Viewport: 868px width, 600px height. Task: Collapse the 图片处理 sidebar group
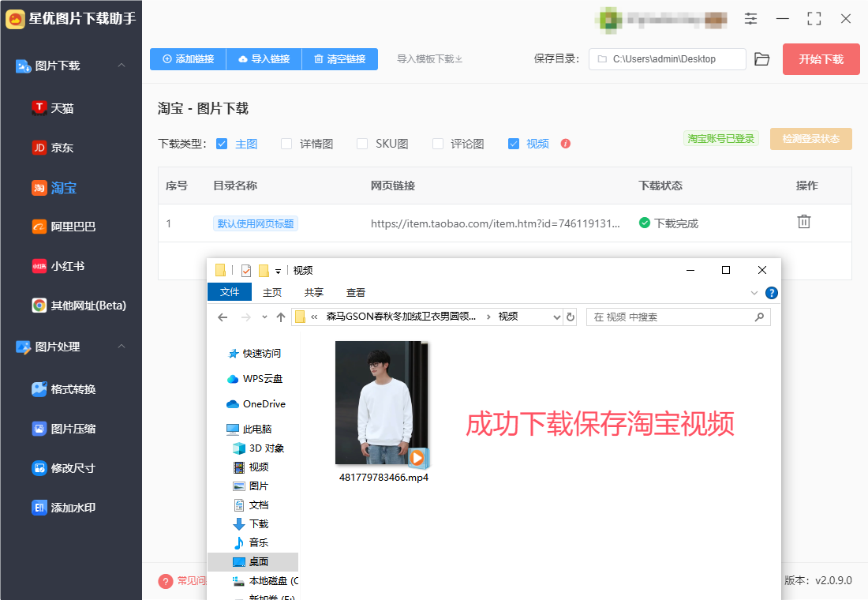(x=122, y=347)
